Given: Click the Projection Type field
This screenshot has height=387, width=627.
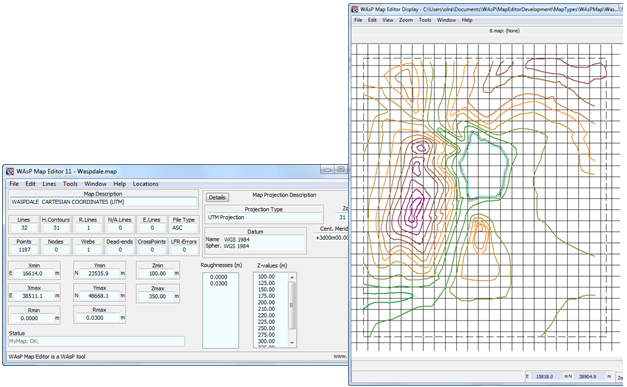Looking at the screenshot, I should [264, 217].
